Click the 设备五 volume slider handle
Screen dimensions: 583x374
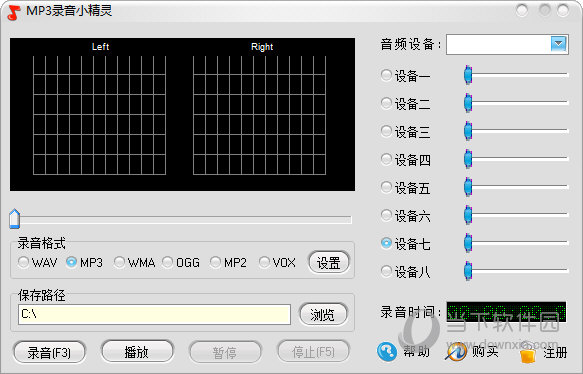coord(468,186)
